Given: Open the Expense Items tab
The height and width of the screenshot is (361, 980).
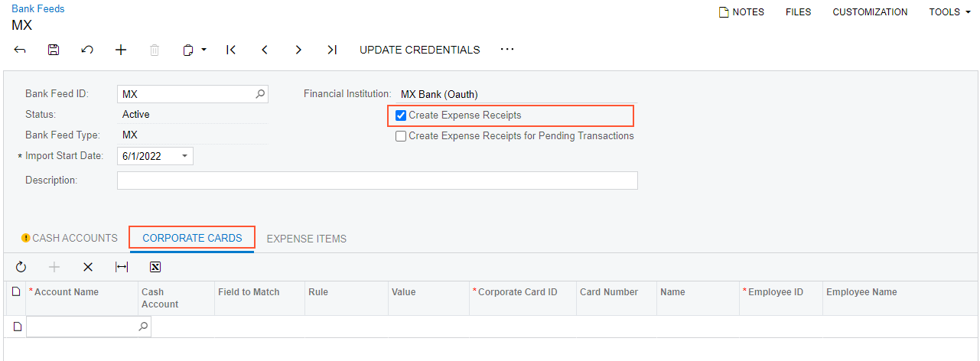Looking at the screenshot, I should [306, 239].
